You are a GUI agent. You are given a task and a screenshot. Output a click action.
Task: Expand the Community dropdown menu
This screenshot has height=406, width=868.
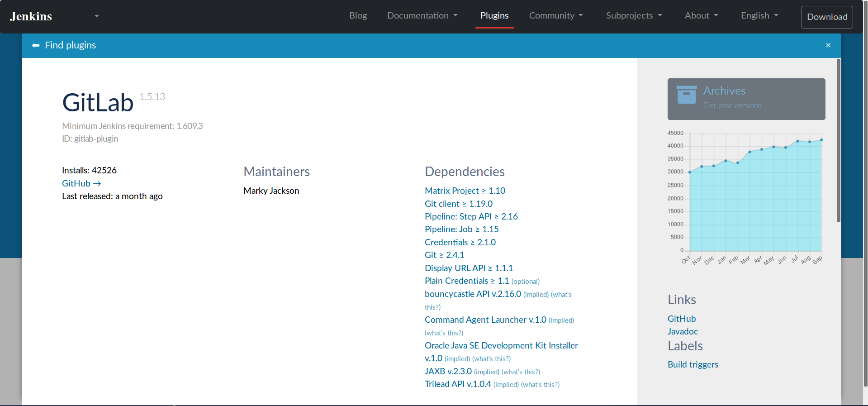(x=555, y=16)
